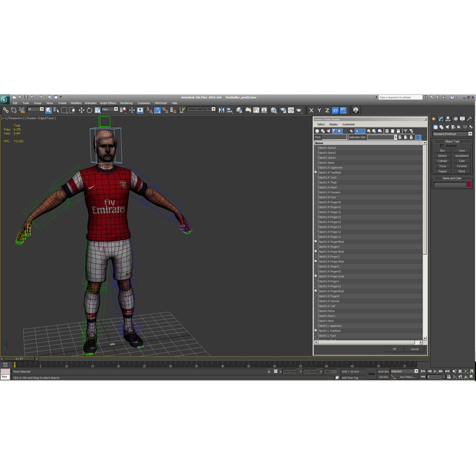This screenshot has width=476, height=476.
Task: Switch to the Hierarchy command panel
Action: click(448, 118)
